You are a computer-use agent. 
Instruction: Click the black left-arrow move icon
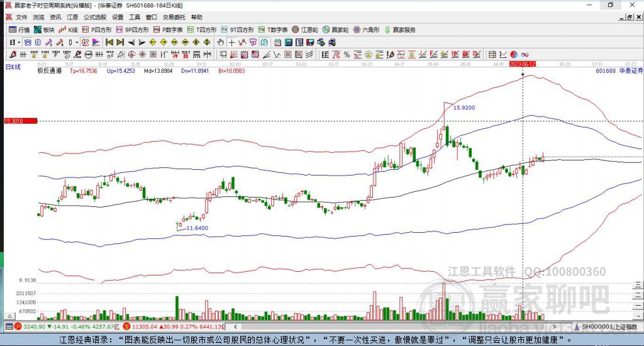(131, 42)
